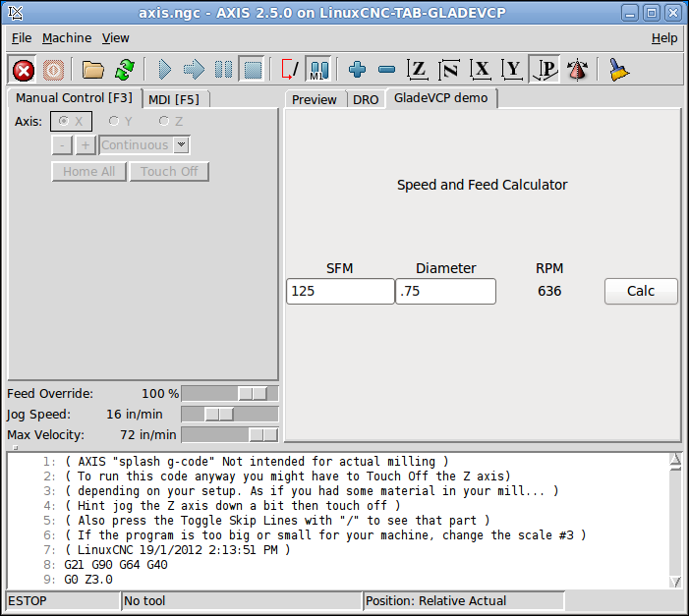Reload the current file
Viewport: 689px width, 616px height.
tap(125, 70)
